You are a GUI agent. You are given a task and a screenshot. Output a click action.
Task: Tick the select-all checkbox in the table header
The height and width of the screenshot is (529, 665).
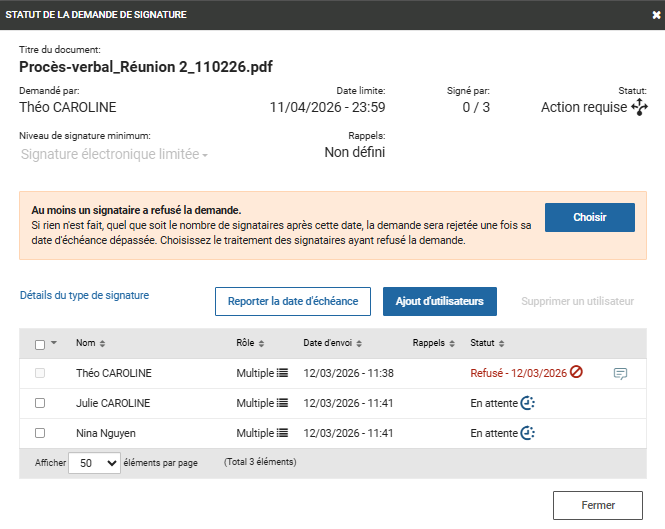pyautogui.click(x=40, y=344)
